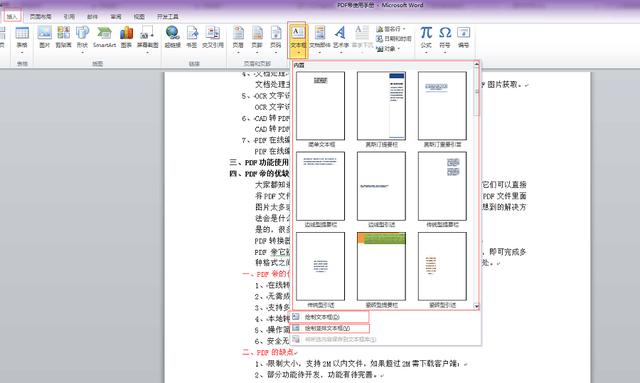Pick the 边线型提要栏 sidebar thumbnail
Screen dimensions: 640x383
pyautogui.click(x=320, y=186)
